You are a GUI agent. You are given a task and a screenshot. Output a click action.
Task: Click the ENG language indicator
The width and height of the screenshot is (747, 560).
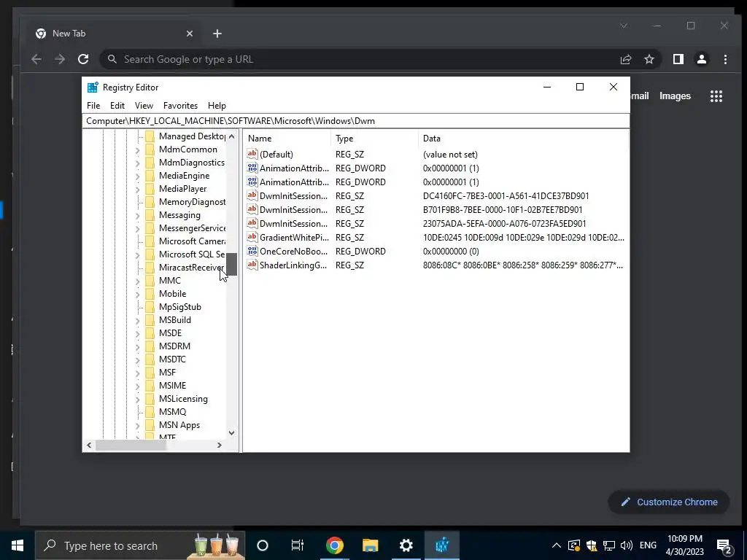click(x=648, y=545)
